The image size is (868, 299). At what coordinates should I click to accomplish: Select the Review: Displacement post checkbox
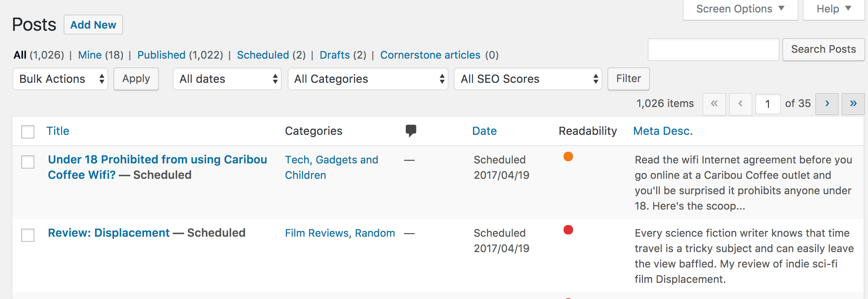click(x=28, y=235)
